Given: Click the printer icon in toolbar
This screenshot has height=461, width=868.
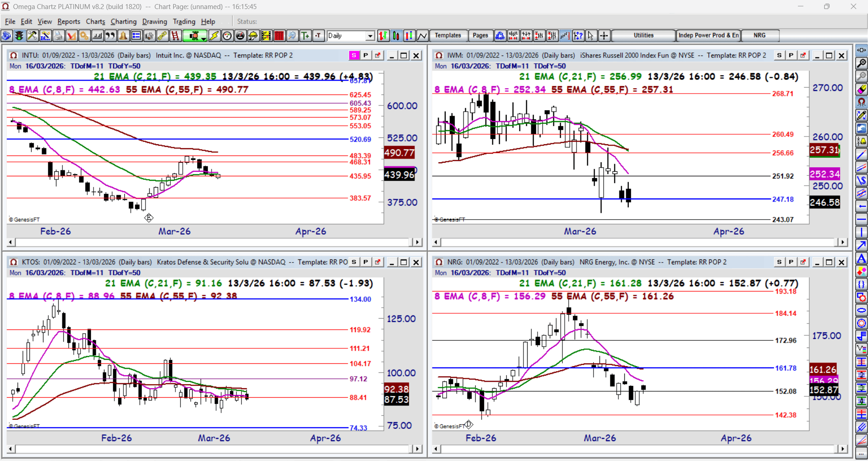Looking at the screenshot, I should pos(58,36).
